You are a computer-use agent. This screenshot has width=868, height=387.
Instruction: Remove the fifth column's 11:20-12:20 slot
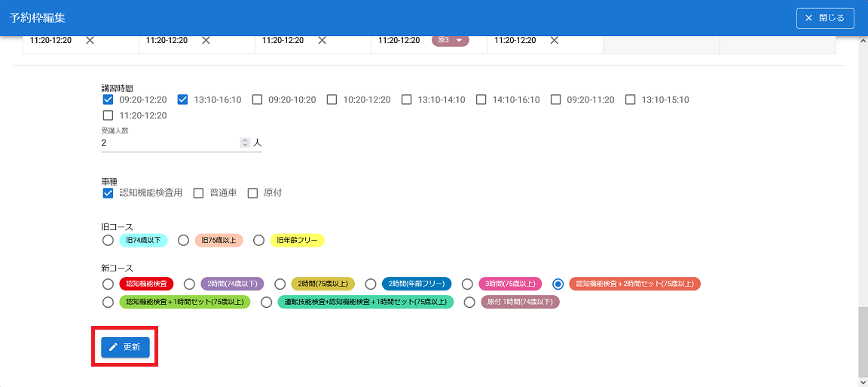(554, 41)
